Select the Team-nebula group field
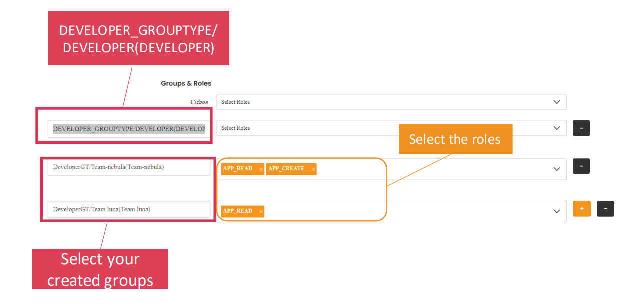 coord(128,167)
